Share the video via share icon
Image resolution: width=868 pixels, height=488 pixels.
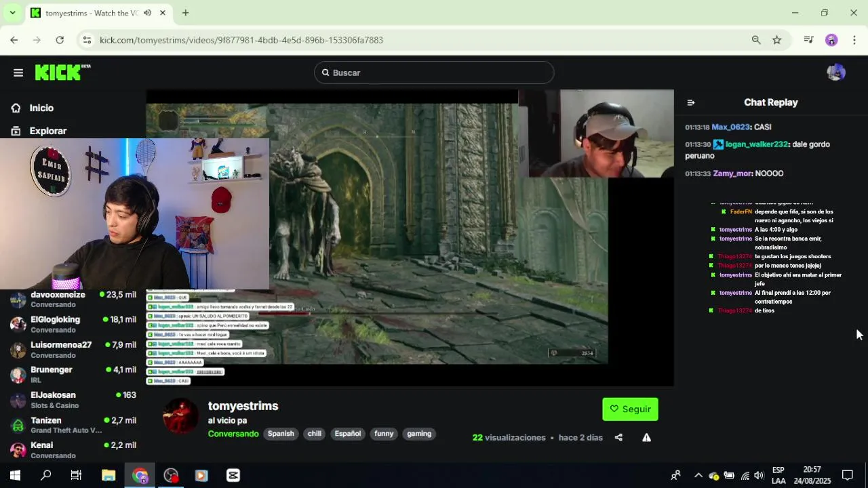pyautogui.click(x=618, y=438)
